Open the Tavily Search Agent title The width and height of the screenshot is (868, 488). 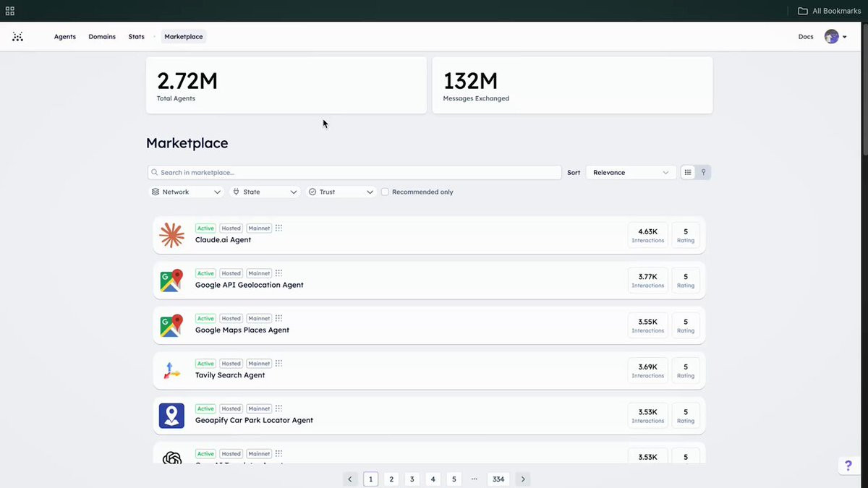(230, 375)
